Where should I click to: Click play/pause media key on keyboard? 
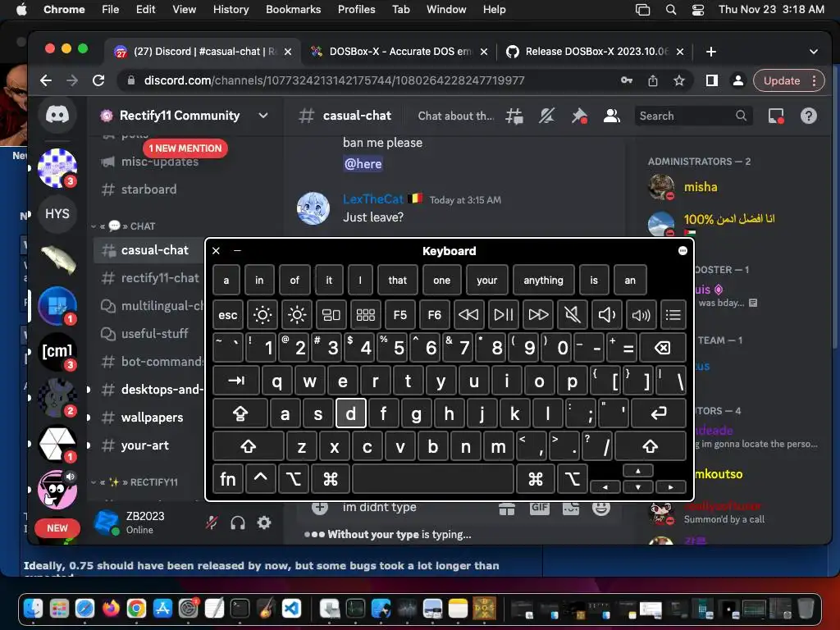tap(504, 314)
